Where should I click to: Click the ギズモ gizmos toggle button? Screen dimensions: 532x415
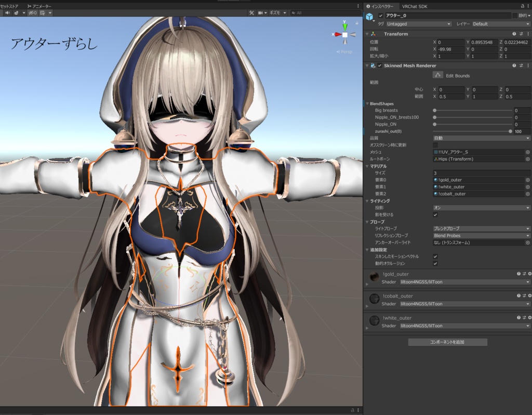(275, 13)
